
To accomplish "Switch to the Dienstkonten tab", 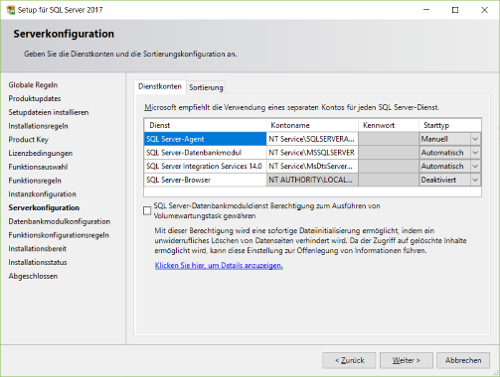I will point(160,87).
